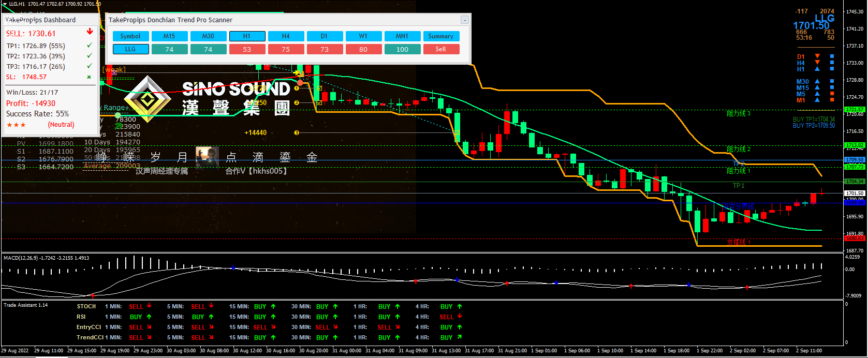The width and height of the screenshot is (868, 358).
Task: Click the BUY TP1=1704.34 label
Action: click(x=814, y=120)
